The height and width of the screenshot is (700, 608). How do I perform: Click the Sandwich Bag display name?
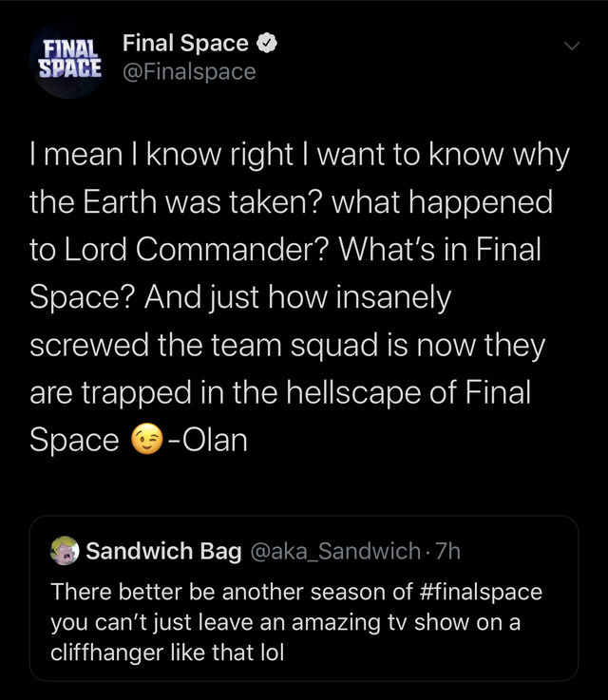[163, 551]
